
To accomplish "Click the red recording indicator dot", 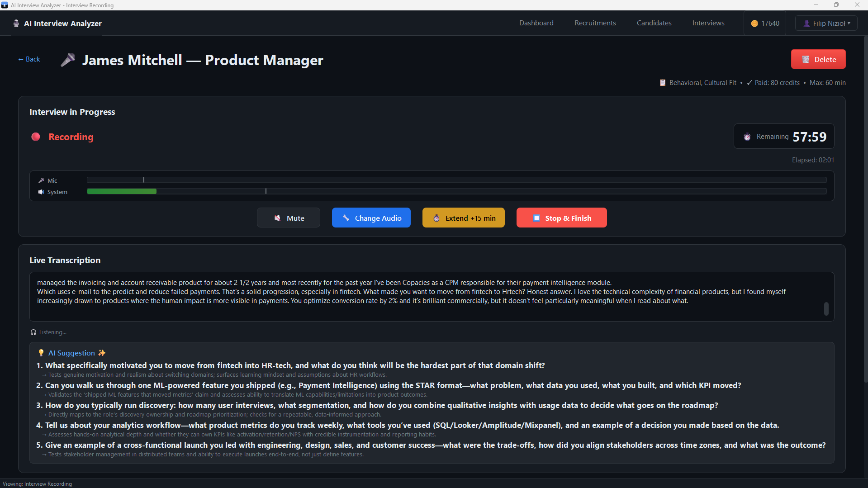I will click(36, 137).
